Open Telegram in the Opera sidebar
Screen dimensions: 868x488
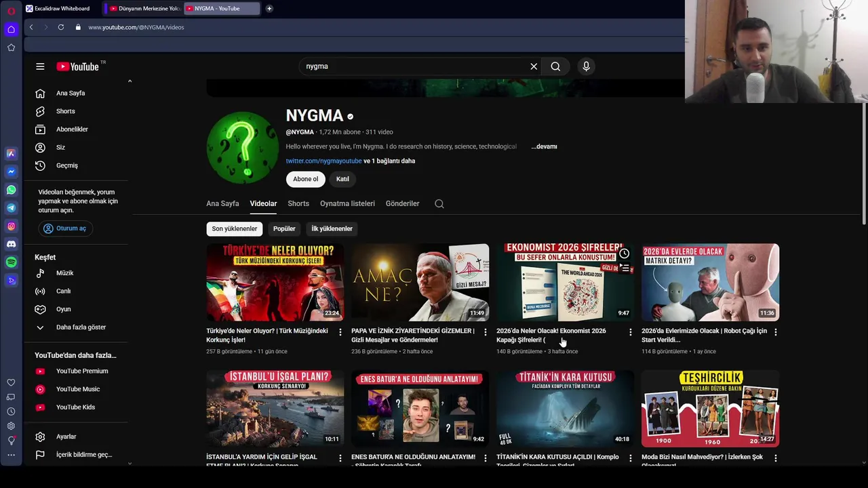(x=11, y=208)
